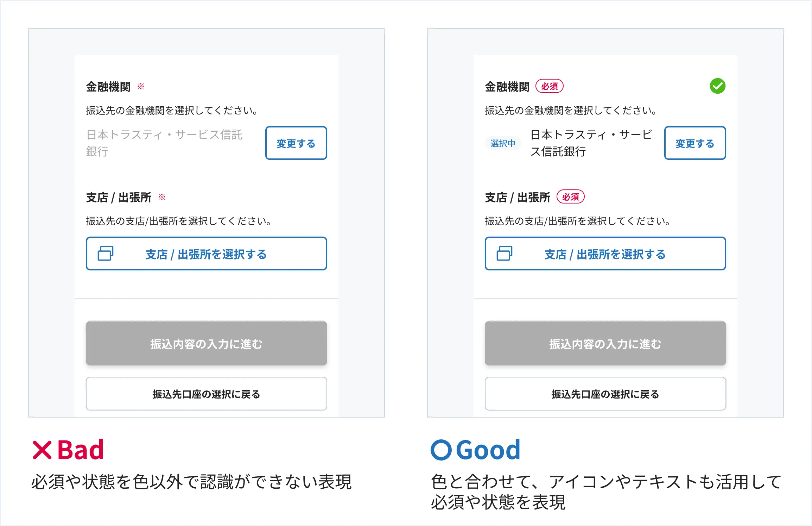
Task: Click the red ※ mark beside 支店 / 出張所
Action: [x=162, y=197]
